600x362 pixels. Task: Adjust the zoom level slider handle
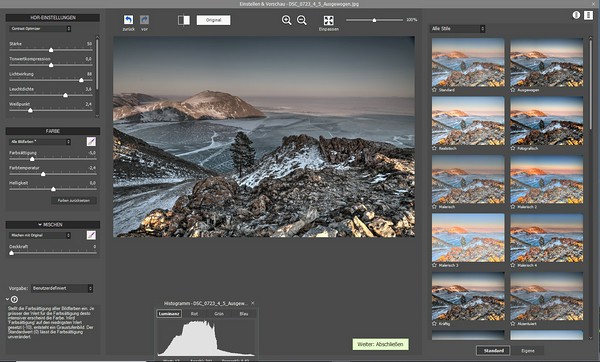[x=374, y=20]
